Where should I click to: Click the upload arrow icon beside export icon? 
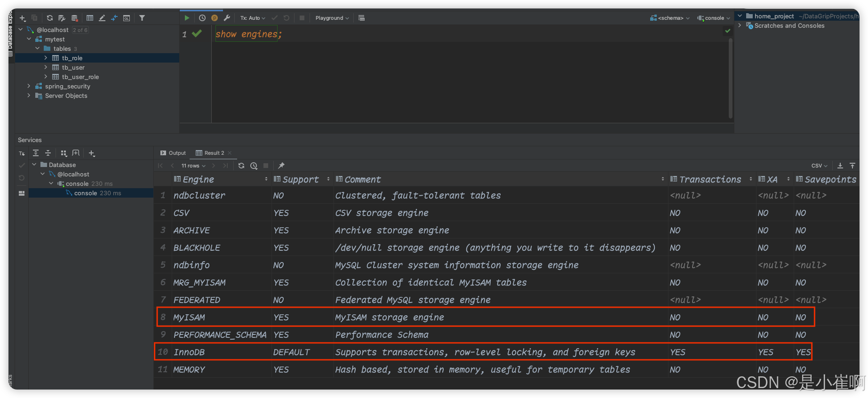click(852, 166)
